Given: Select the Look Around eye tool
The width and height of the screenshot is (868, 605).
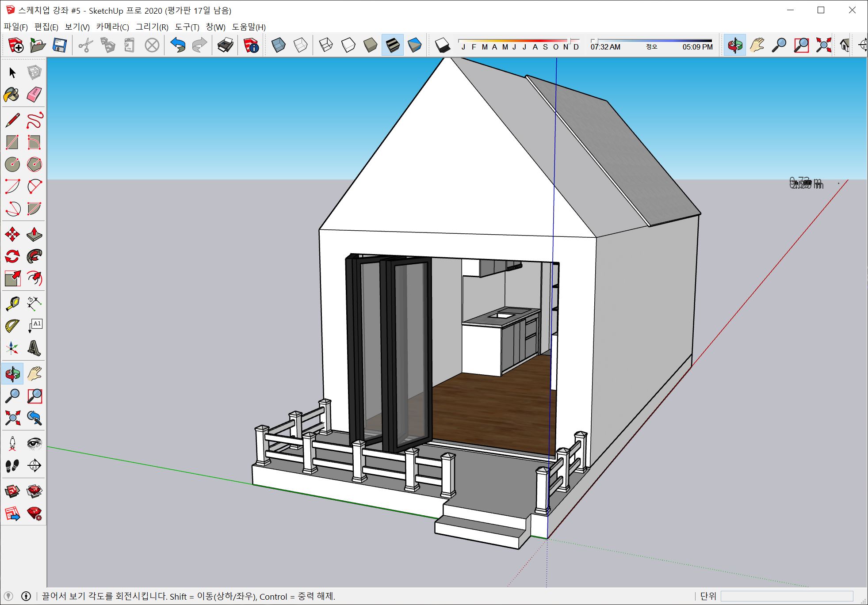Looking at the screenshot, I should (x=34, y=443).
